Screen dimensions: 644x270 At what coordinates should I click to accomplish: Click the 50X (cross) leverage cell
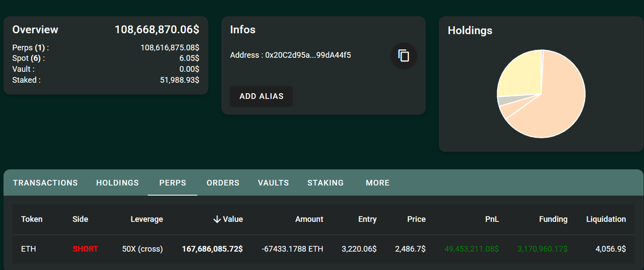tap(142, 249)
